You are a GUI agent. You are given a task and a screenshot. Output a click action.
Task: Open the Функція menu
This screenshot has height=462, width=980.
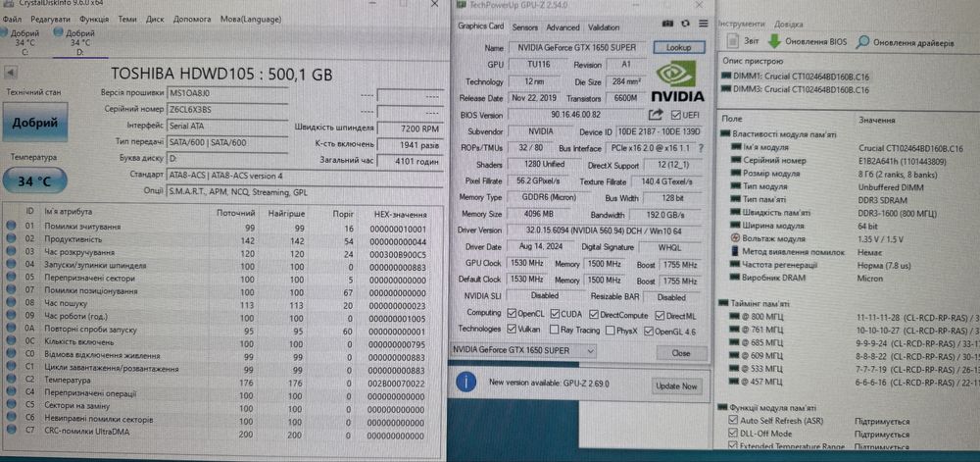[x=94, y=19]
